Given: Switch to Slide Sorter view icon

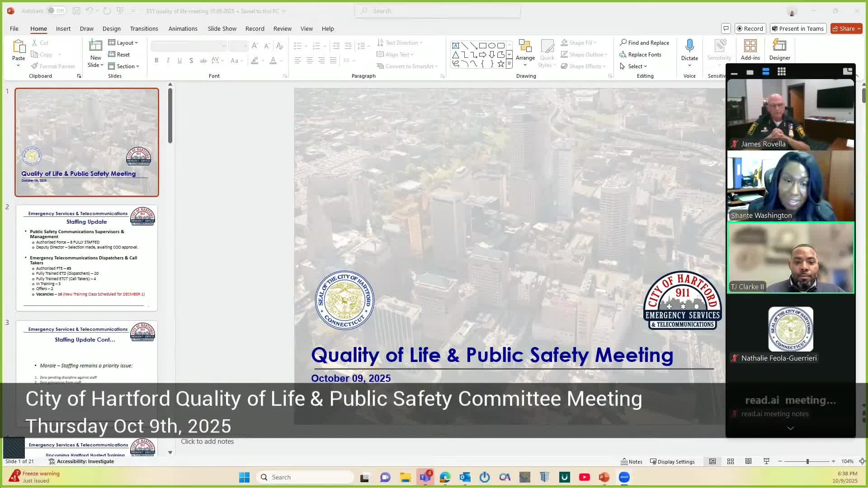Looking at the screenshot, I should [x=730, y=461].
